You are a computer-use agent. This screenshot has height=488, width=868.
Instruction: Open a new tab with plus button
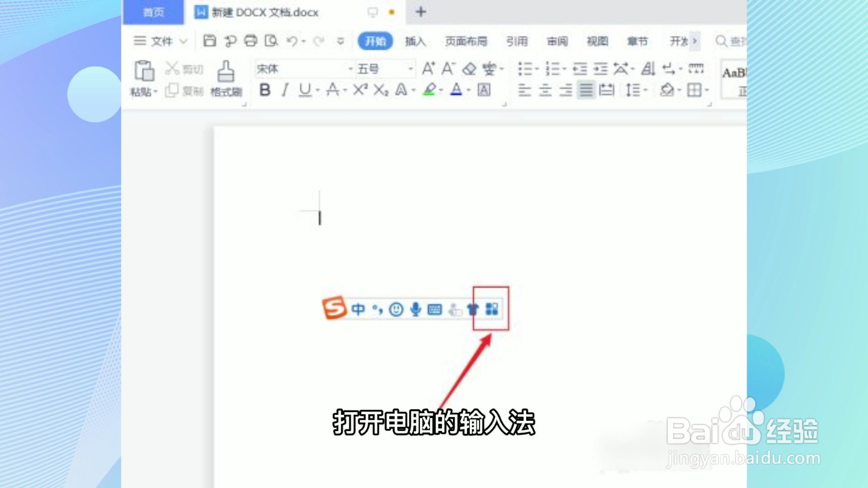click(x=421, y=11)
